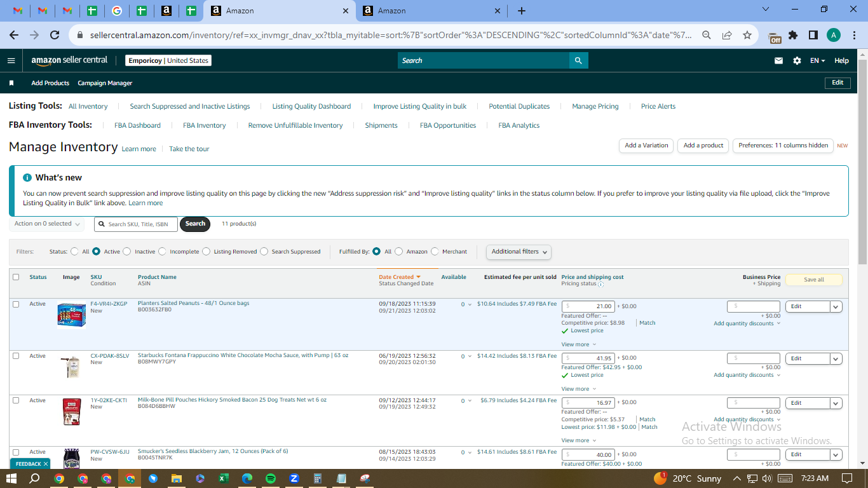The image size is (868, 488).
Task: Click the Seller Central search magnifier button
Action: pyautogui.click(x=578, y=60)
